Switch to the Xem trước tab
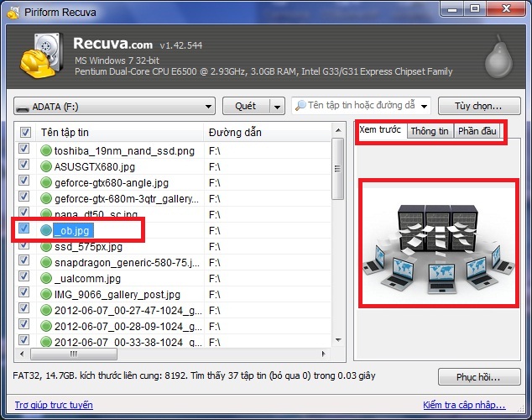532x420 pixels. click(380, 129)
